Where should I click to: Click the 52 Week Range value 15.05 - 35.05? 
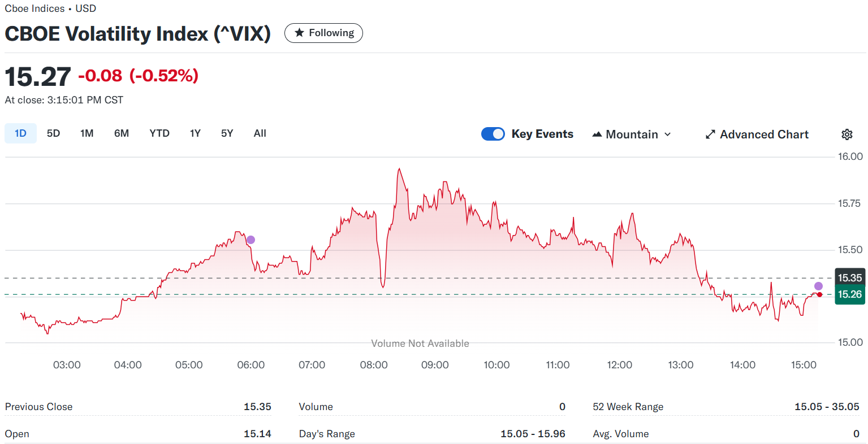click(x=827, y=407)
